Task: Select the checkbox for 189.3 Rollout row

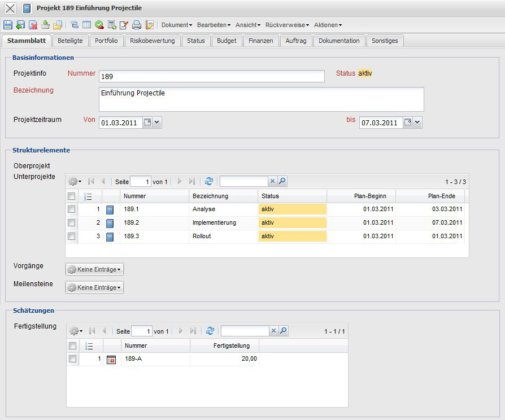Action: [71, 237]
